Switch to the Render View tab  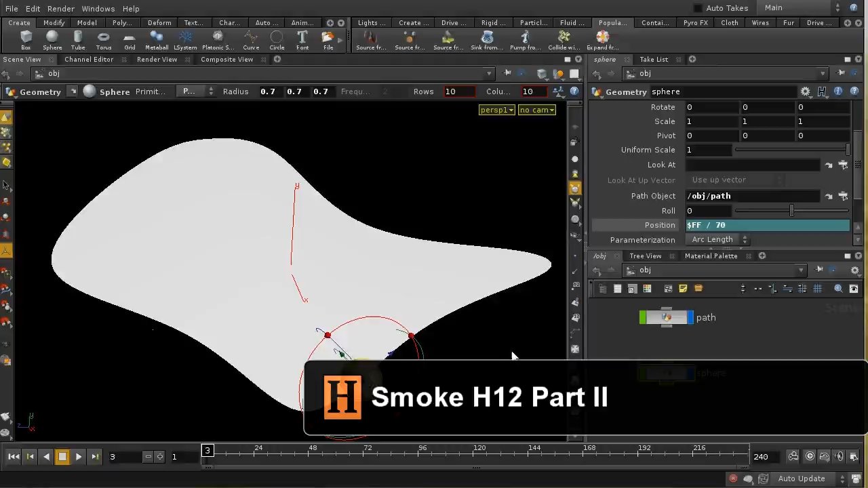tap(157, 59)
